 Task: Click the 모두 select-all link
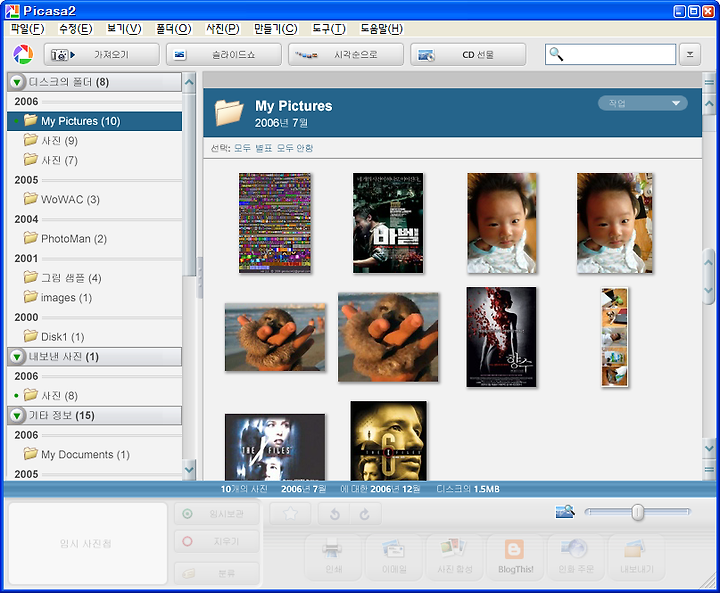click(242, 148)
